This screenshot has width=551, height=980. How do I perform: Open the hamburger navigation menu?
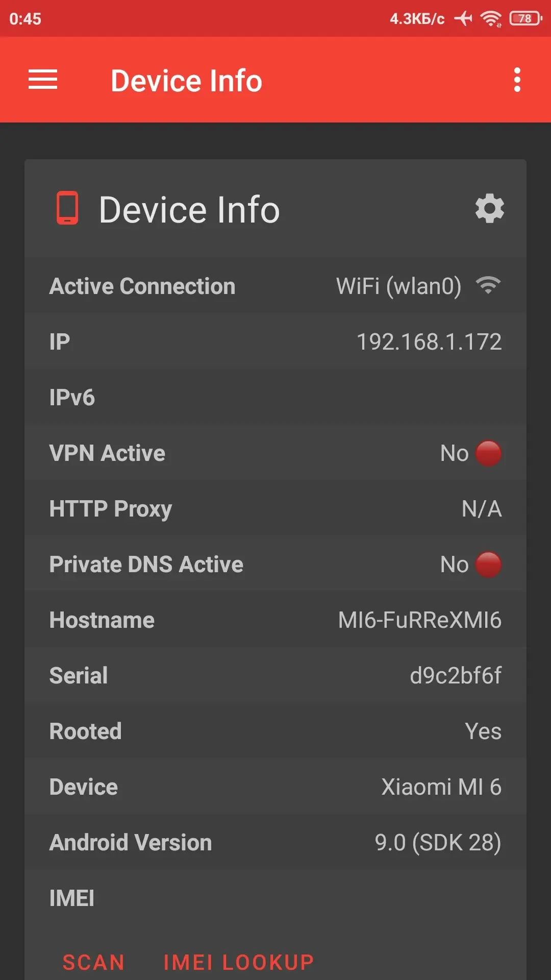tap(43, 80)
